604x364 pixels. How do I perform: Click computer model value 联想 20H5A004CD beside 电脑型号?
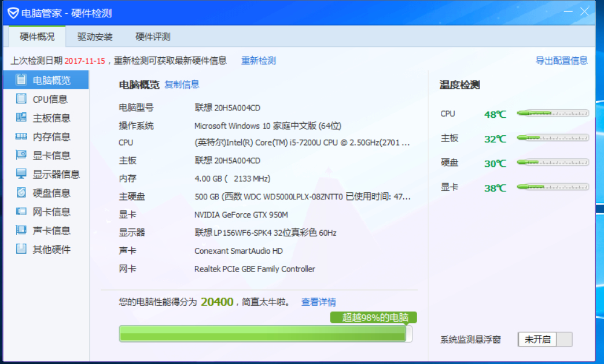(227, 107)
